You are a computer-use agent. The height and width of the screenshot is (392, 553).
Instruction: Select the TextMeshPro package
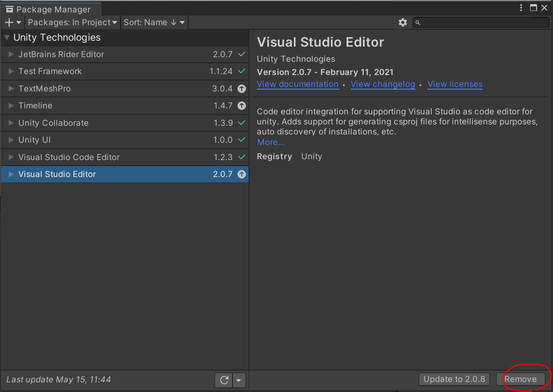tap(125, 89)
